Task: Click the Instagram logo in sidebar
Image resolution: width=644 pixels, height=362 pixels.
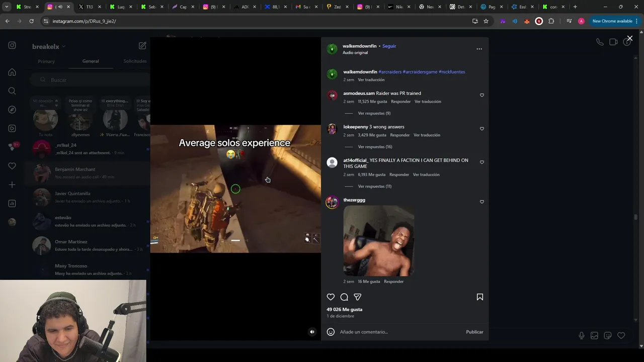Action: tap(12, 45)
